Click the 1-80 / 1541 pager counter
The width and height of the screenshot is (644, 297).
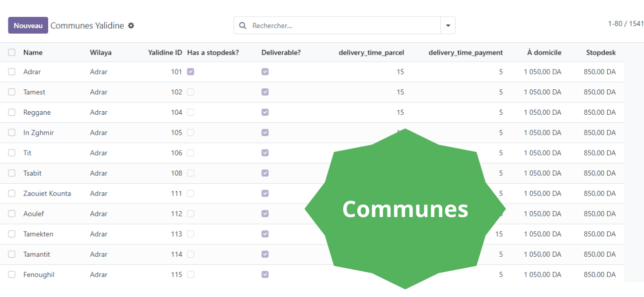click(x=626, y=23)
